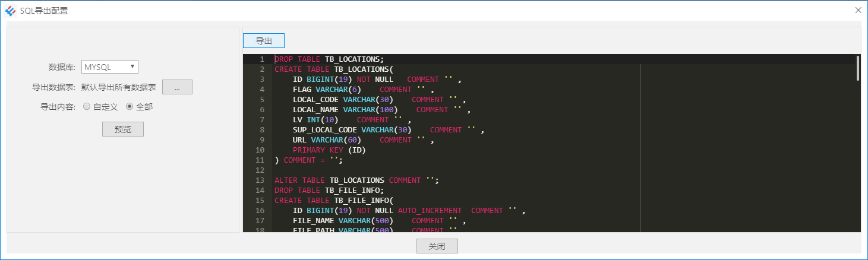Click the 'ID BIGINT(19) NOT NULL' text on line 3
This screenshot has width=868, height=260.
point(343,80)
